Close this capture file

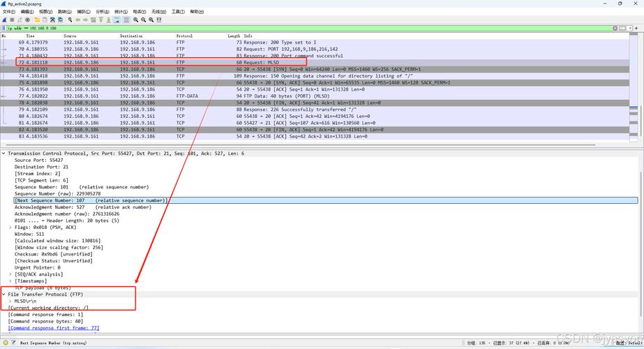coord(52,20)
